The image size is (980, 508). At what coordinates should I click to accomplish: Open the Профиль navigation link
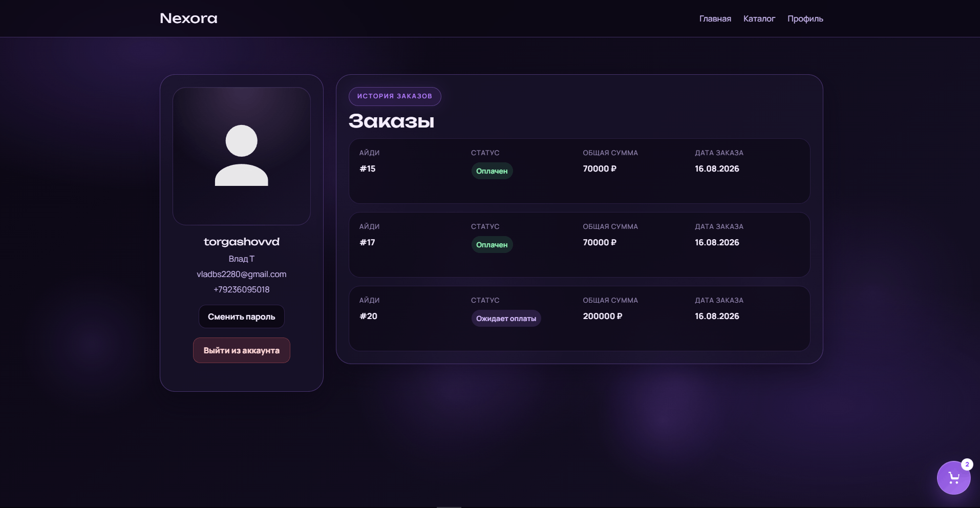tap(805, 19)
